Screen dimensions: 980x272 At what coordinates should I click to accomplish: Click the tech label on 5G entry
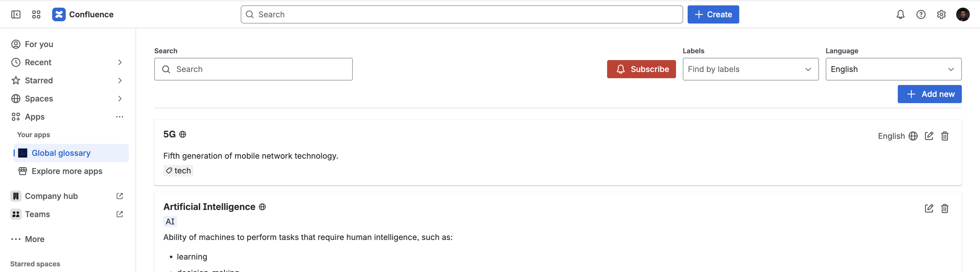(x=178, y=170)
